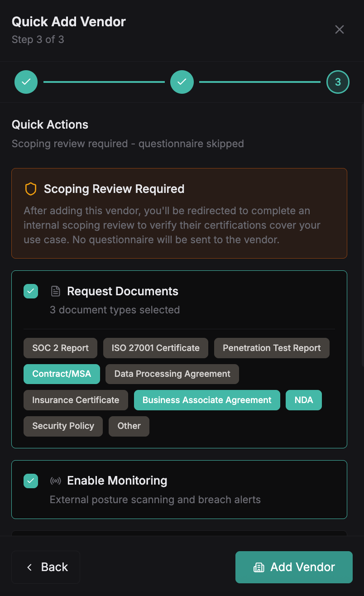Go back with the Back button
The image size is (364, 596).
click(x=46, y=567)
